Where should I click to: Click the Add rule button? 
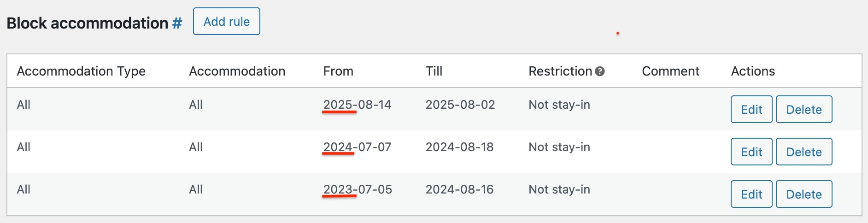click(x=227, y=22)
